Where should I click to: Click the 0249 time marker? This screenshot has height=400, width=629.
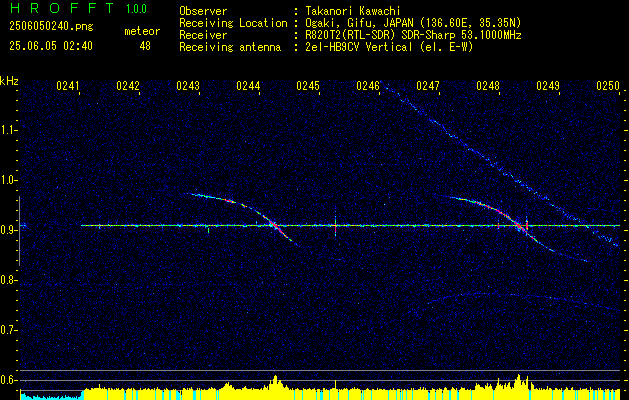click(548, 86)
